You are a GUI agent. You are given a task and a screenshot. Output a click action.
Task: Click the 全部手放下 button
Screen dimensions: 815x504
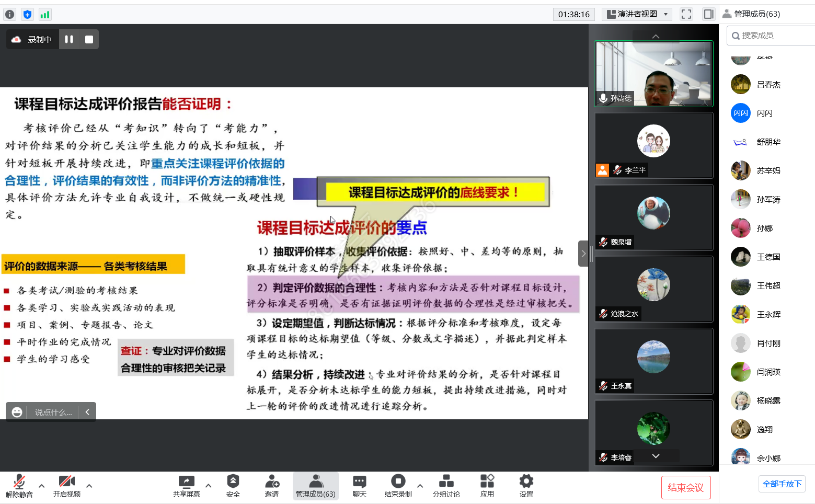[782, 484]
